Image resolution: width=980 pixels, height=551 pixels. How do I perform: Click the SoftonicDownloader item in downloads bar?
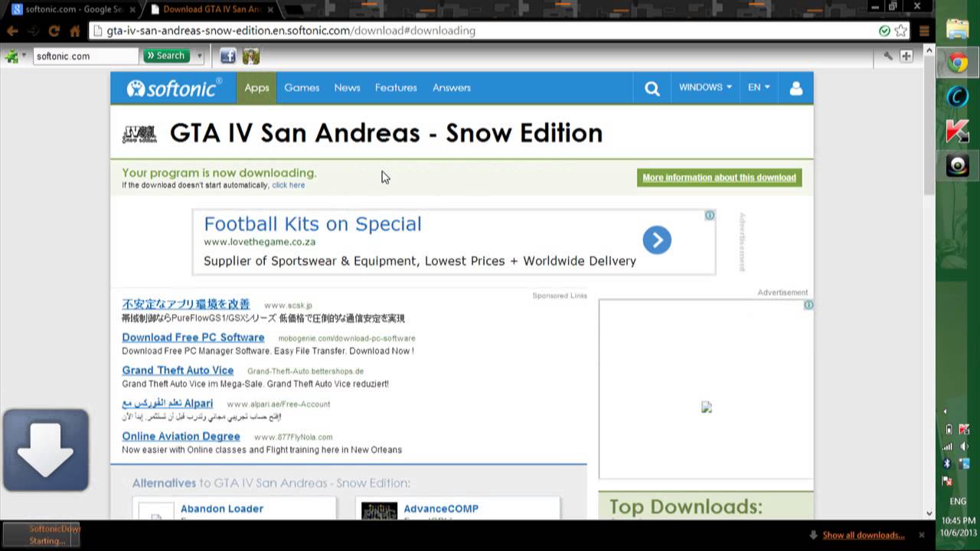pyautogui.click(x=41, y=535)
